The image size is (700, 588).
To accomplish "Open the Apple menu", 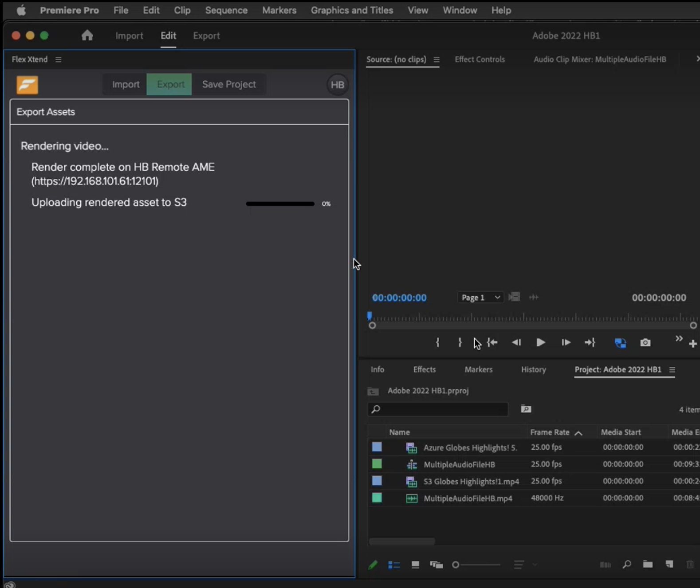I will pyautogui.click(x=21, y=10).
